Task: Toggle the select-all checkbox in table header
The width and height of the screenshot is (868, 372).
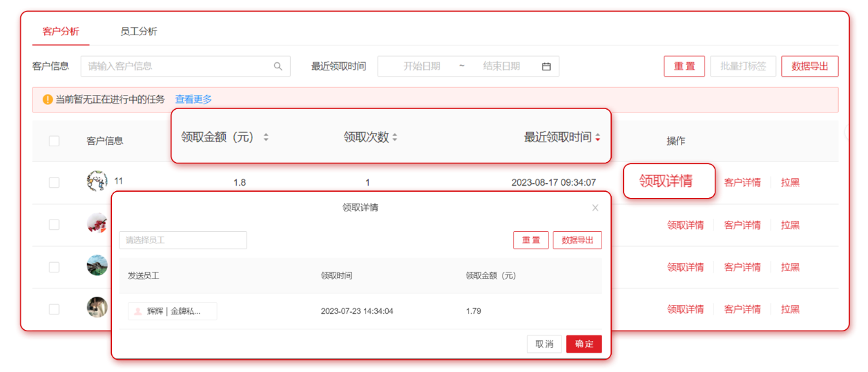Action: pos(54,141)
